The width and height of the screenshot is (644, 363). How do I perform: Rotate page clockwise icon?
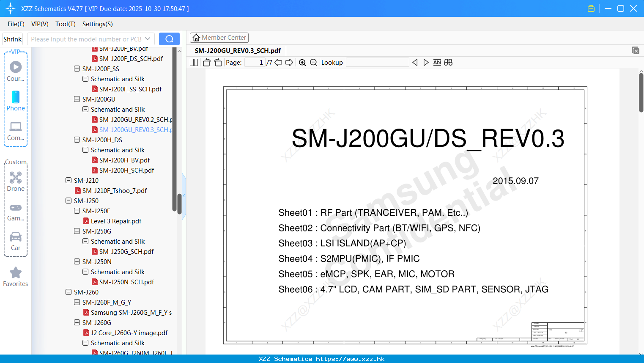(x=218, y=63)
